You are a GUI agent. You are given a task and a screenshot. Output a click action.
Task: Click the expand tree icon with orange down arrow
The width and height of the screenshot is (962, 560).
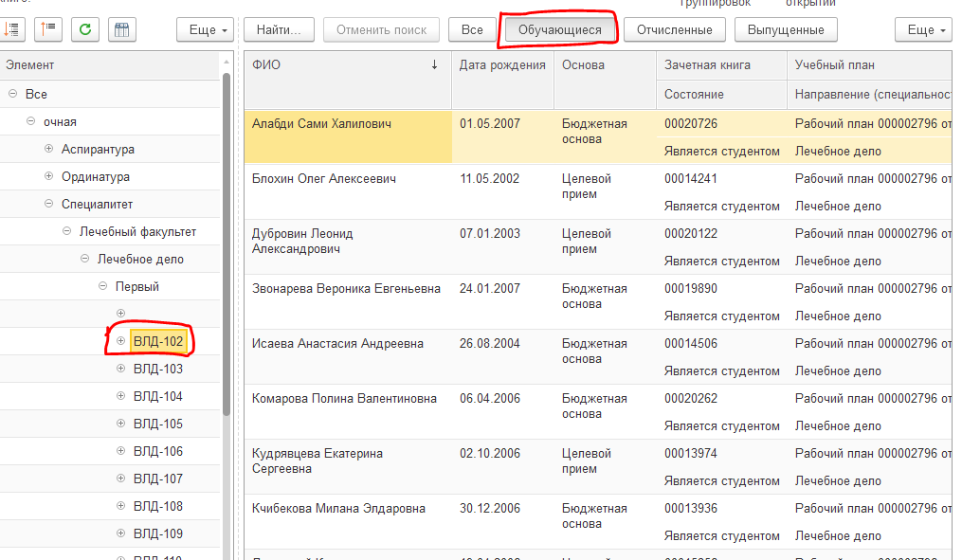click(x=12, y=29)
